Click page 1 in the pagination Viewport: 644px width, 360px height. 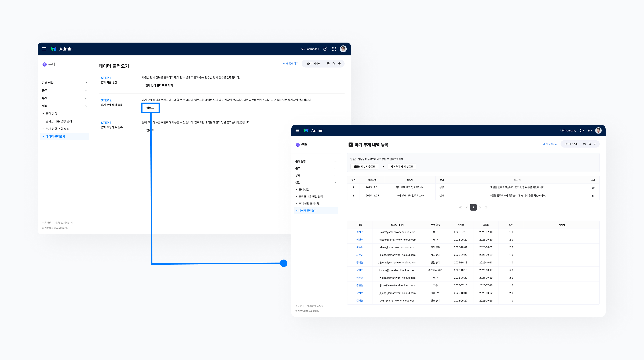(x=473, y=207)
